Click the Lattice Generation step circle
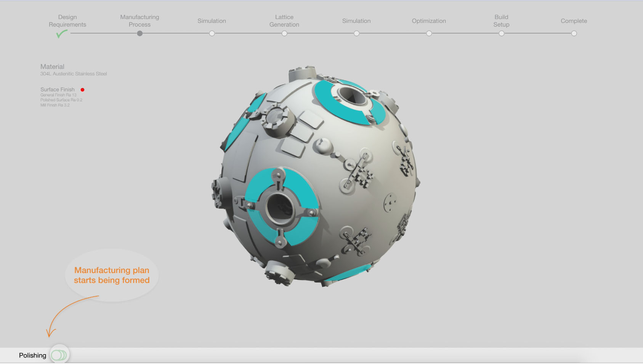643x364 pixels. coord(284,34)
